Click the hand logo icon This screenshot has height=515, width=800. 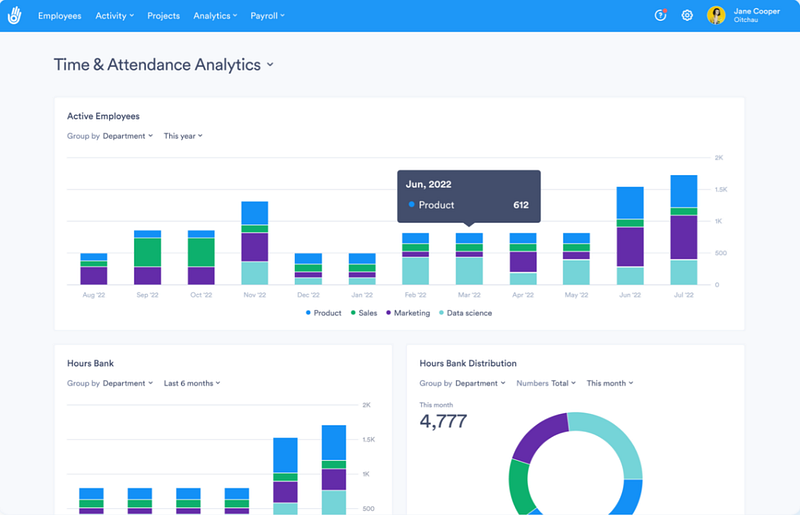15,15
